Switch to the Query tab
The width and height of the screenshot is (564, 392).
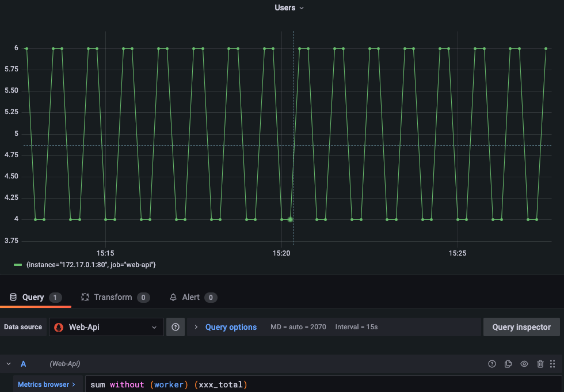coord(36,297)
